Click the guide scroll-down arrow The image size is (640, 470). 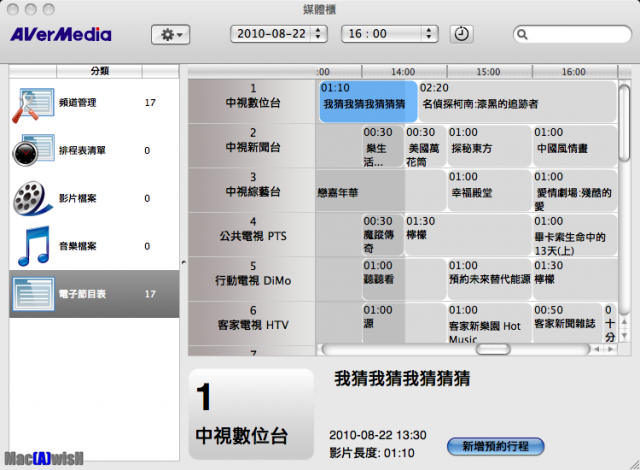(624, 335)
